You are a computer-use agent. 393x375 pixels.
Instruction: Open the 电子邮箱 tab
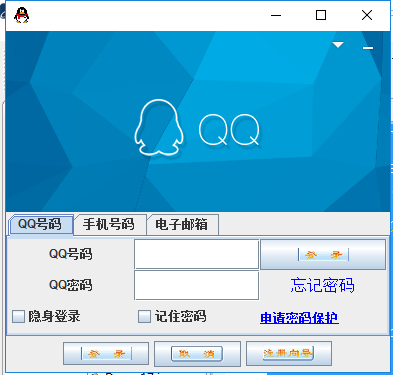click(182, 224)
